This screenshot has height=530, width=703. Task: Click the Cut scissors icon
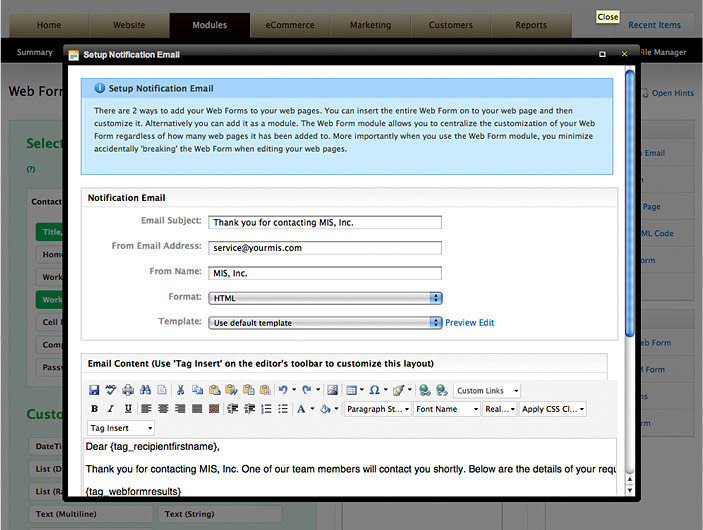[x=180, y=390]
